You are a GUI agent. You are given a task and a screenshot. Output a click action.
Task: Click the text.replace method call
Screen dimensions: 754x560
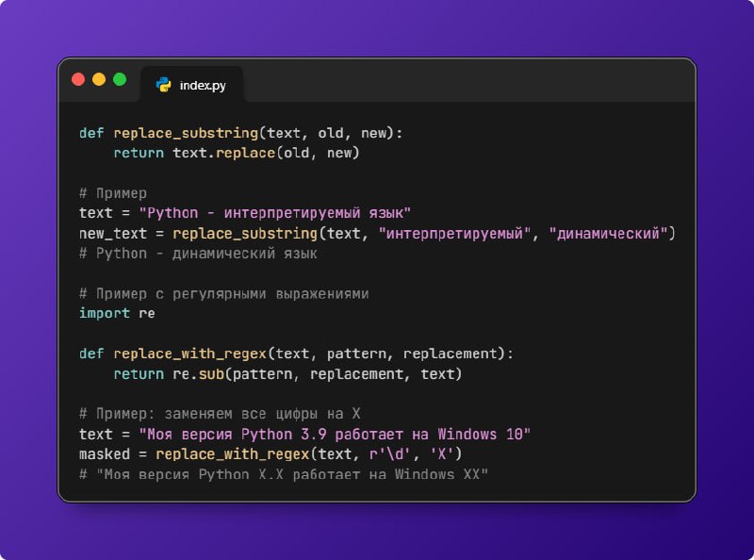(223, 153)
